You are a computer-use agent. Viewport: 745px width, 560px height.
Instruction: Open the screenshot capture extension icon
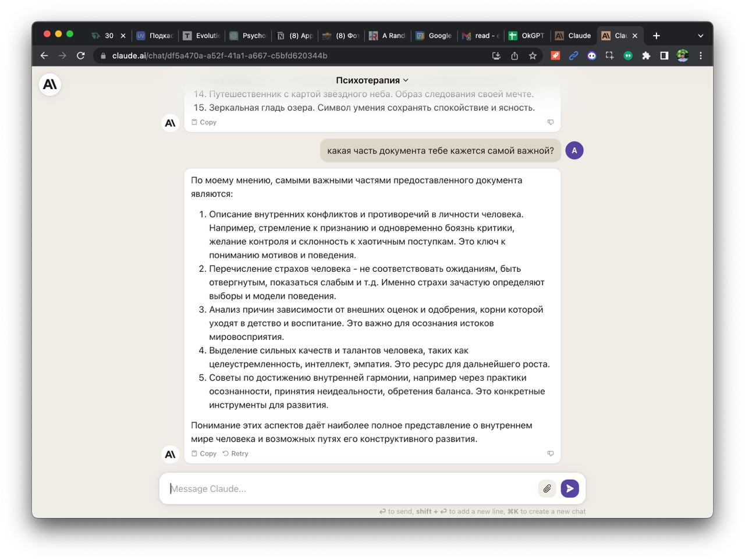coord(609,56)
